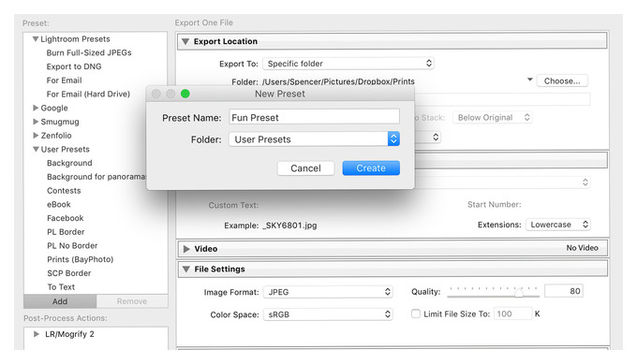Cancel the New Preset dialog
The width and height of the screenshot is (637, 364).
pos(305,168)
